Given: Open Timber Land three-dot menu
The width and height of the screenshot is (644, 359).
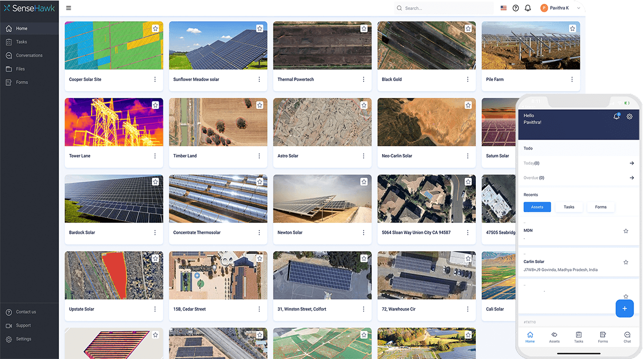Looking at the screenshot, I should click(259, 156).
